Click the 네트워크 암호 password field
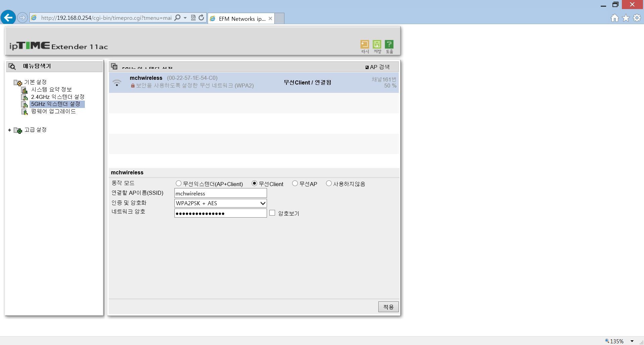The width and height of the screenshot is (644, 345). 220,213
